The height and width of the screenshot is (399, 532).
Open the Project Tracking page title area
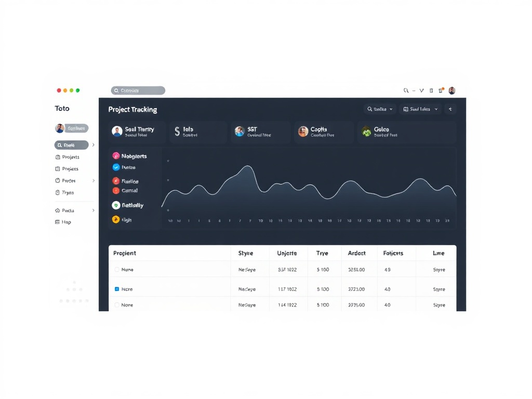132,110
